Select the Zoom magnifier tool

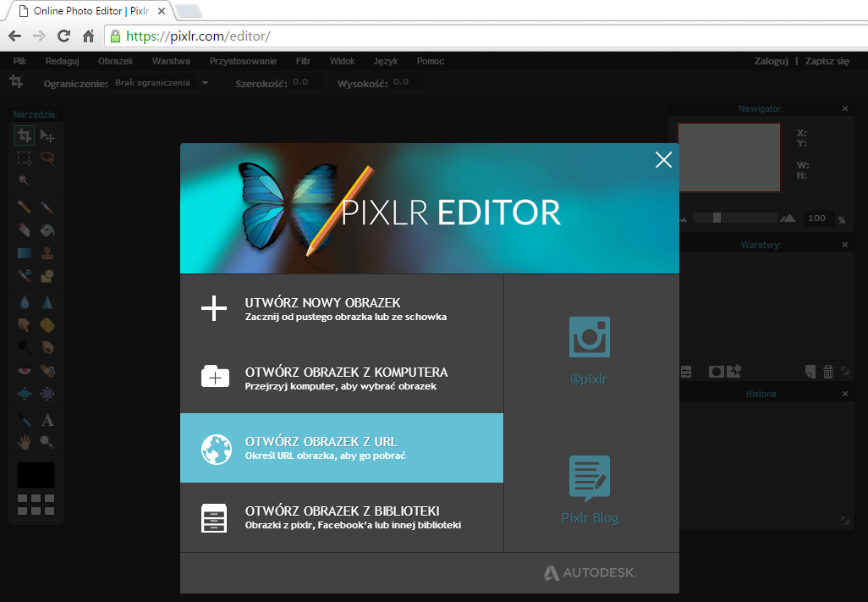(47, 443)
